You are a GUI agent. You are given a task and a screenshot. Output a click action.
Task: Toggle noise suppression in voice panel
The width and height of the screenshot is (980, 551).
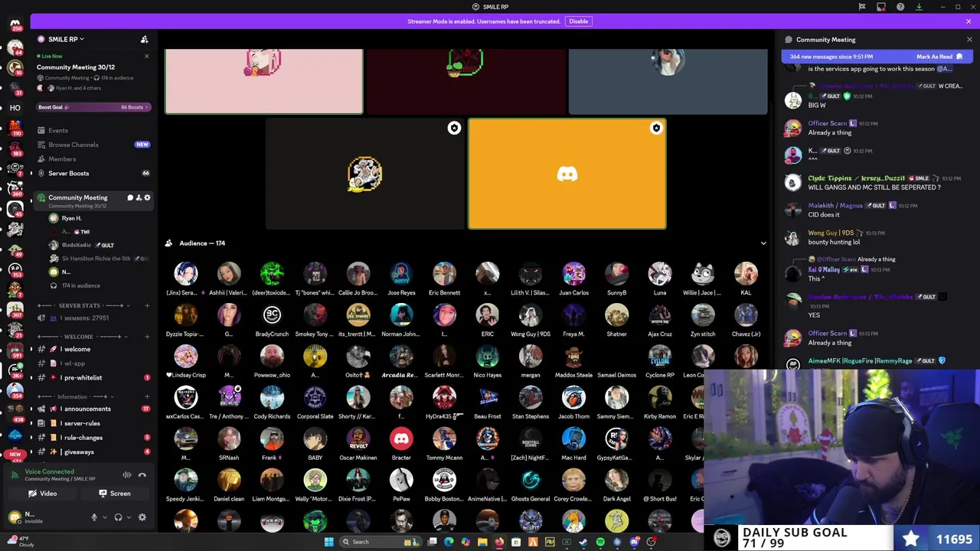click(x=127, y=475)
